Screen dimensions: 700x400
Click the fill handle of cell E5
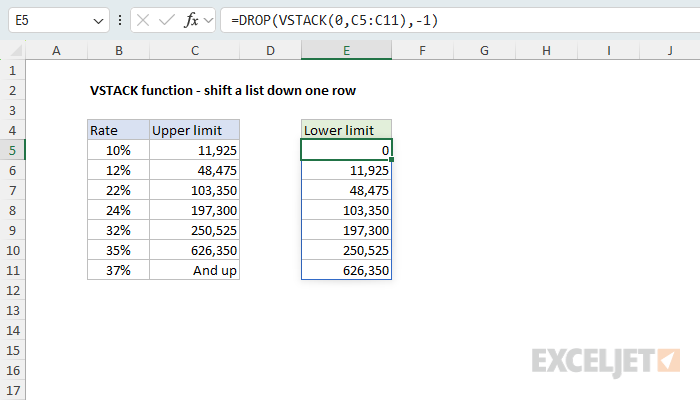tap(392, 160)
